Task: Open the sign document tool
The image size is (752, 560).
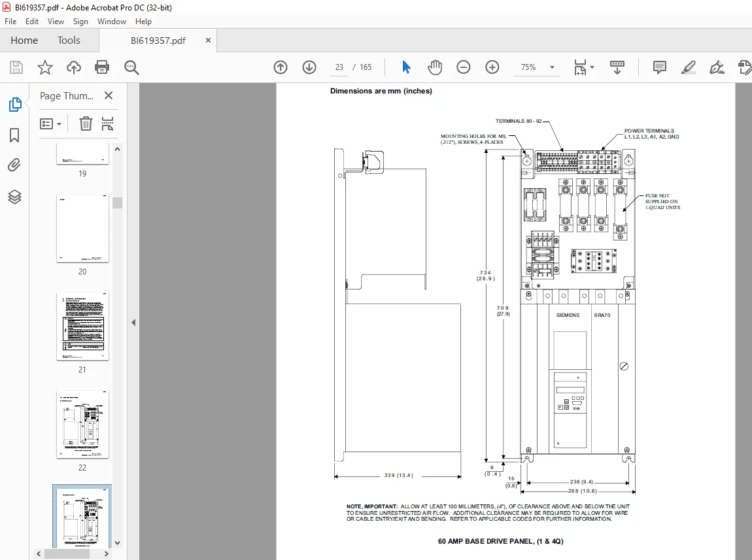Action: [717, 67]
